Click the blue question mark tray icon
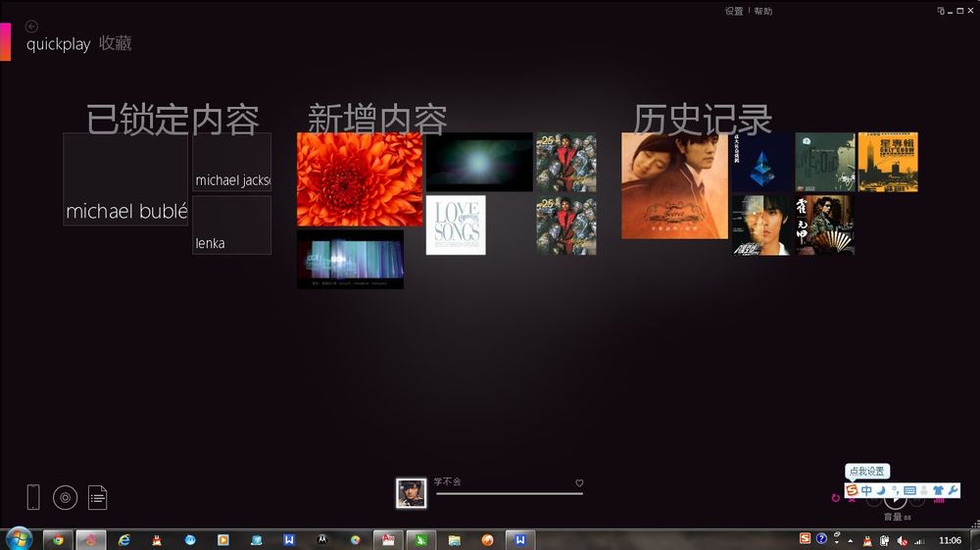Image resolution: width=980 pixels, height=550 pixels. [821, 539]
